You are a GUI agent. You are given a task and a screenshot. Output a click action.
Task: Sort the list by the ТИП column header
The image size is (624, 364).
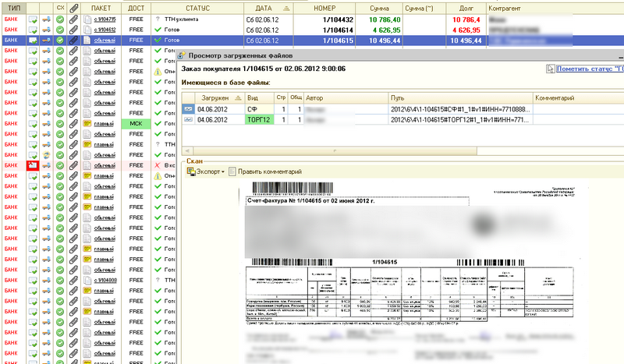14,8
